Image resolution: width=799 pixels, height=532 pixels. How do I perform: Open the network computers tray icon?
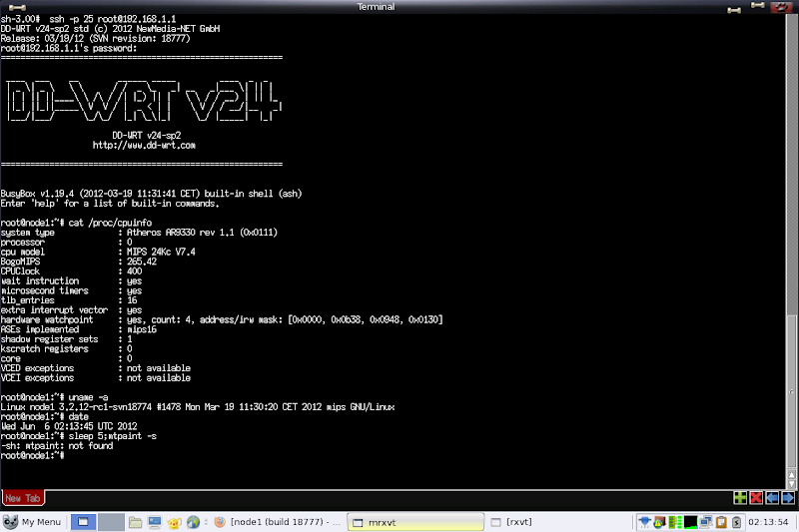706,522
